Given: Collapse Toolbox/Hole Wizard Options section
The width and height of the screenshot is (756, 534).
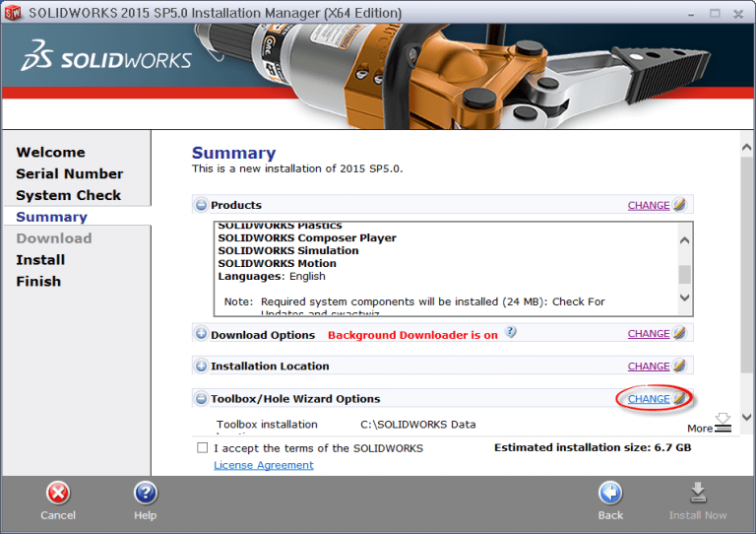Looking at the screenshot, I should pyautogui.click(x=201, y=398).
